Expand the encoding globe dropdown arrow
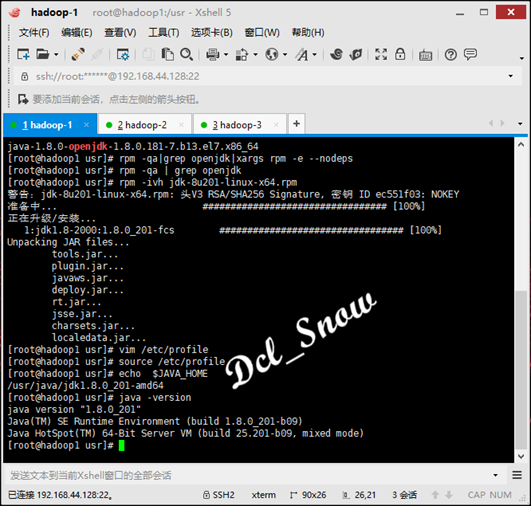This screenshot has width=531, height=506. [285, 54]
